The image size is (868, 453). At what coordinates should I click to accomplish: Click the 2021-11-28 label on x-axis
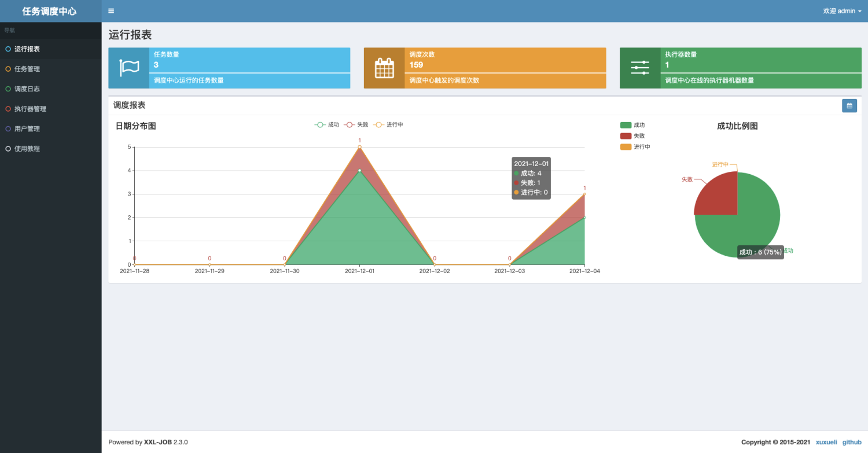134,271
